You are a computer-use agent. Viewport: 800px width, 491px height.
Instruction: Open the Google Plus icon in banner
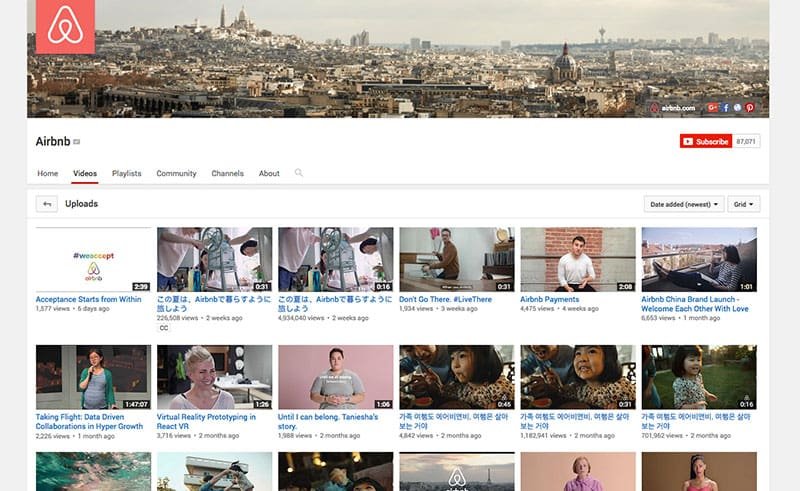(712, 108)
